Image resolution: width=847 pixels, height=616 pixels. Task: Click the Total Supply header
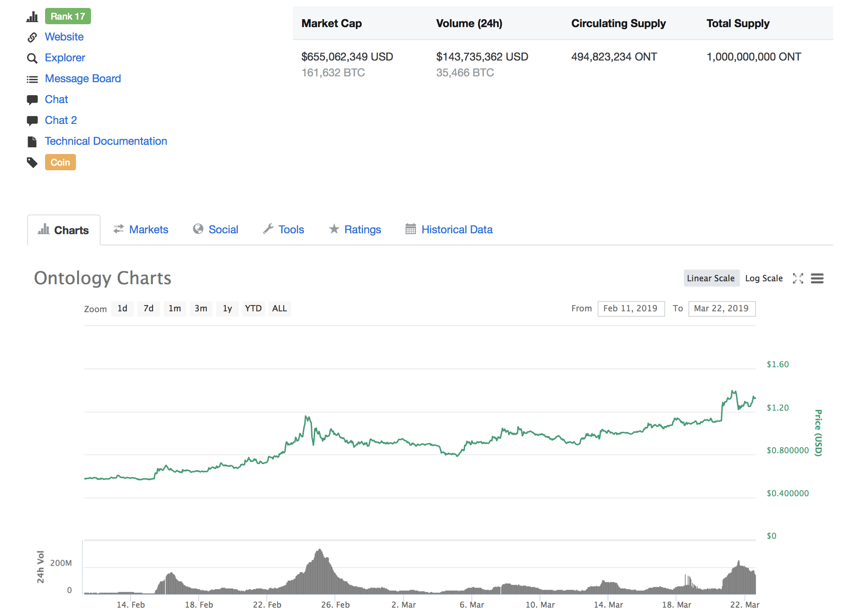[x=738, y=23]
